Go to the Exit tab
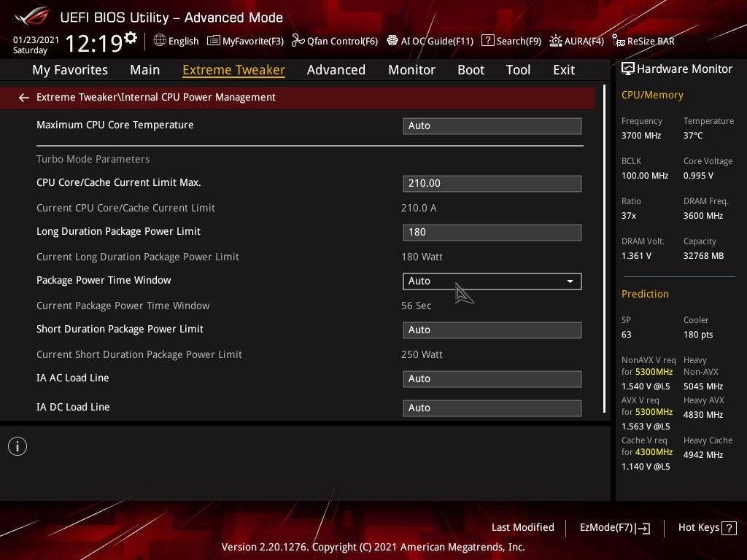747x560 pixels. coord(564,70)
